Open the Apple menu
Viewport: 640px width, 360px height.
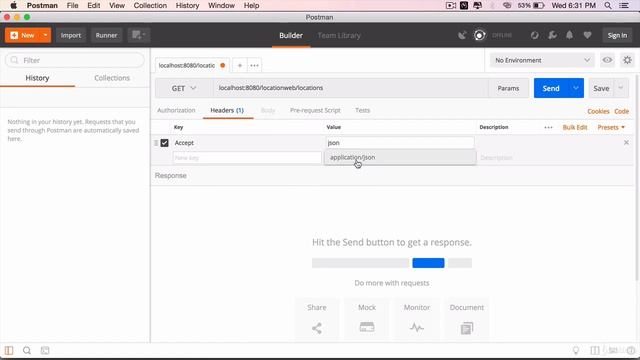click(x=13, y=6)
